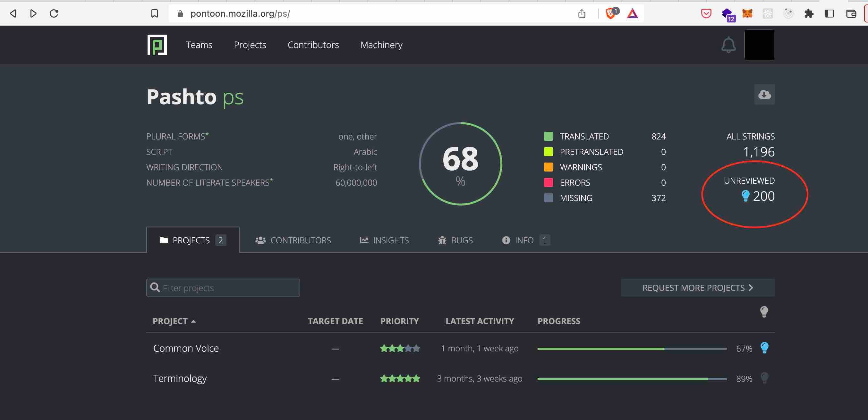
Task: Click the Pontoon logo icon
Action: (x=157, y=45)
